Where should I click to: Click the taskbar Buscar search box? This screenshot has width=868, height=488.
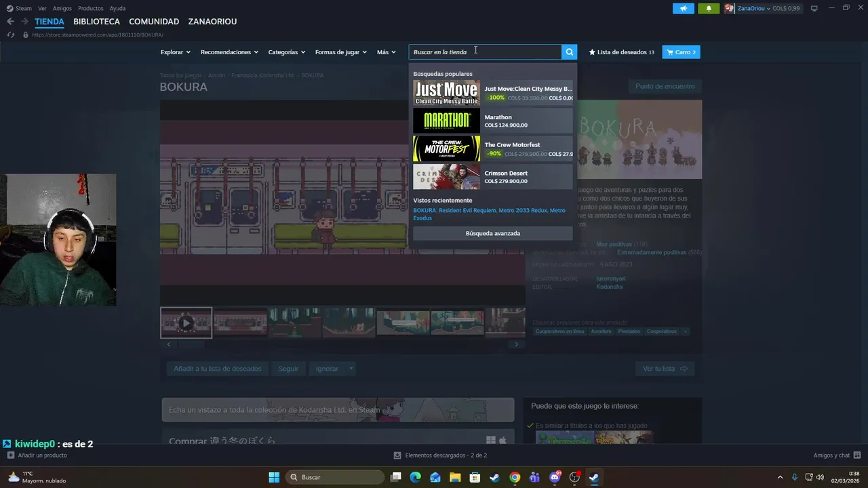click(x=334, y=477)
